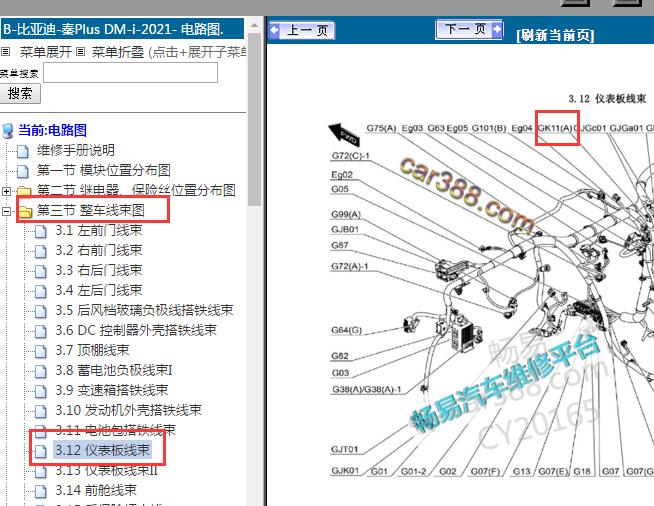Click page icon of 3.4 左后门线束
This screenshot has height=506, width=654.
click(40, 292)
